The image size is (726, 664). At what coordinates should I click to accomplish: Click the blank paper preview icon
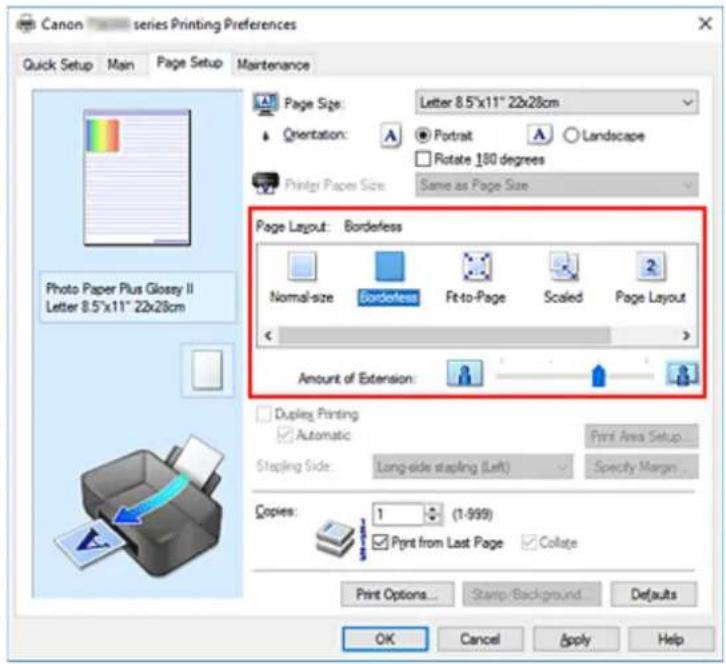(x=207, y=370)
